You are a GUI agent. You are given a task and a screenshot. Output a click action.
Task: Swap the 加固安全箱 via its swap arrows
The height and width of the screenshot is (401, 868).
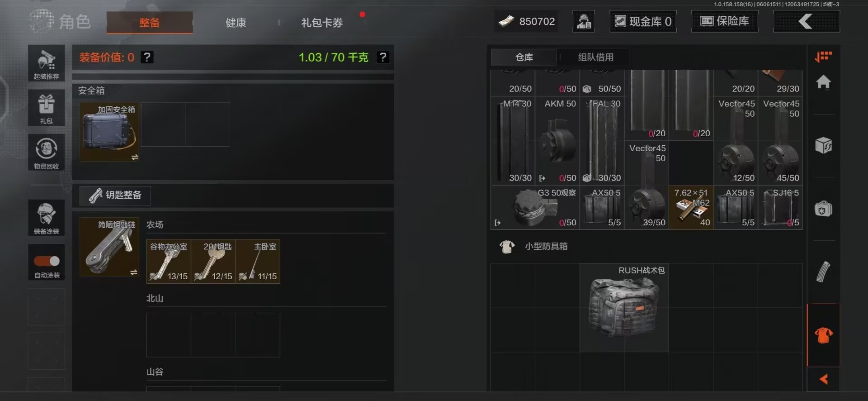coord(135,158)
